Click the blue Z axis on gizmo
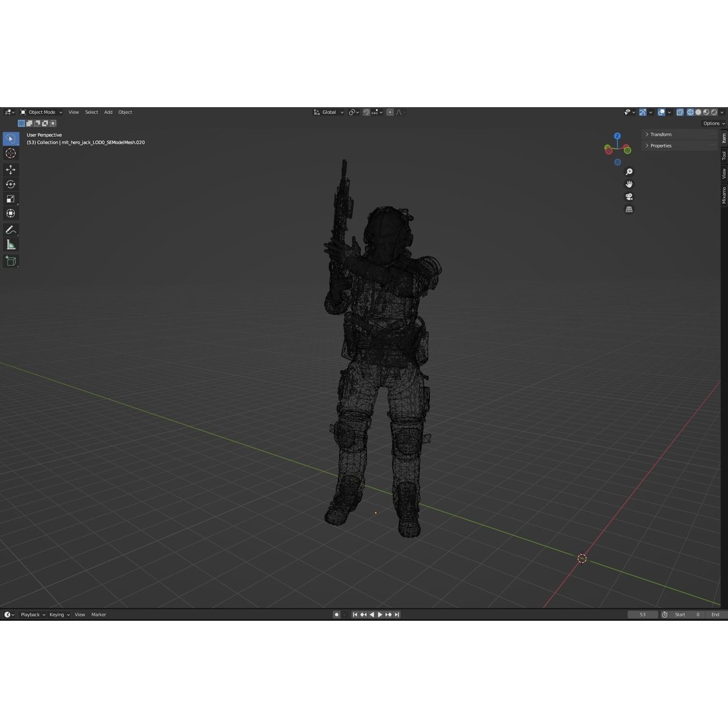728x728 pixels. click(617, 136)
